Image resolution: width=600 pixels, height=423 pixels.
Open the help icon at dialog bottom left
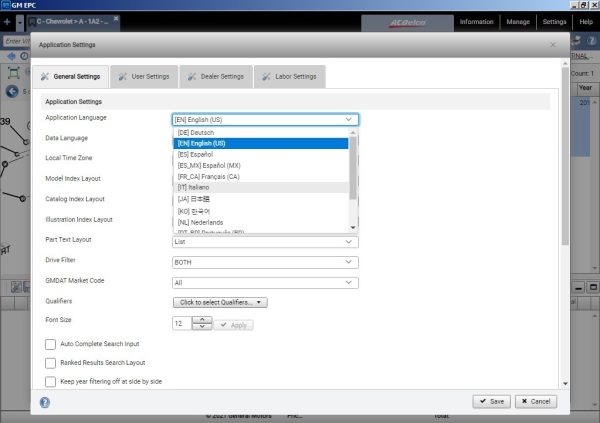tap(45, 402)
